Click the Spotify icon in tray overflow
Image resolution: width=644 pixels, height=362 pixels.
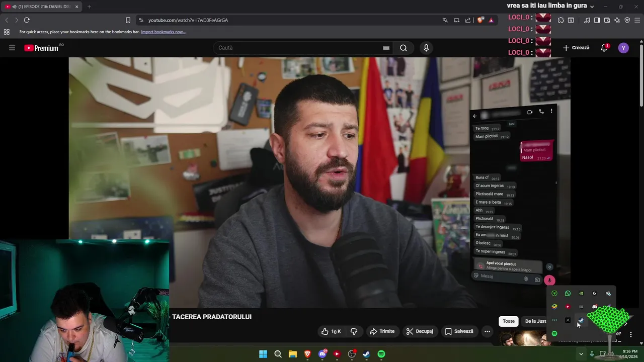click(554, 333)
